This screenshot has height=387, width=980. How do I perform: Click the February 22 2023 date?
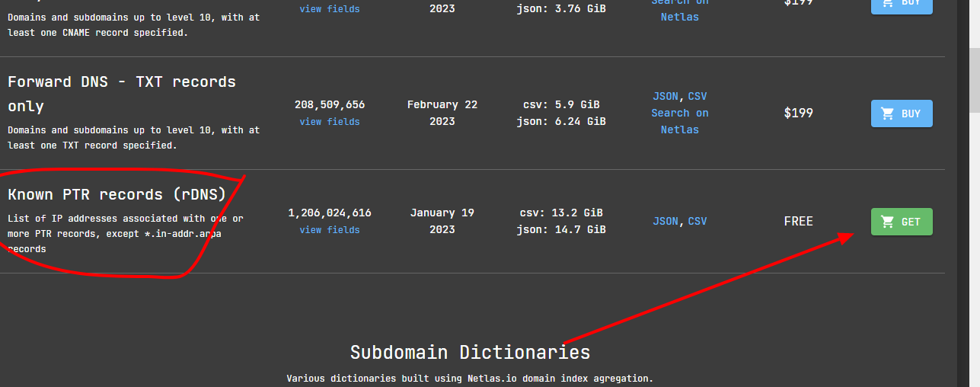click(x=442, y=113)
